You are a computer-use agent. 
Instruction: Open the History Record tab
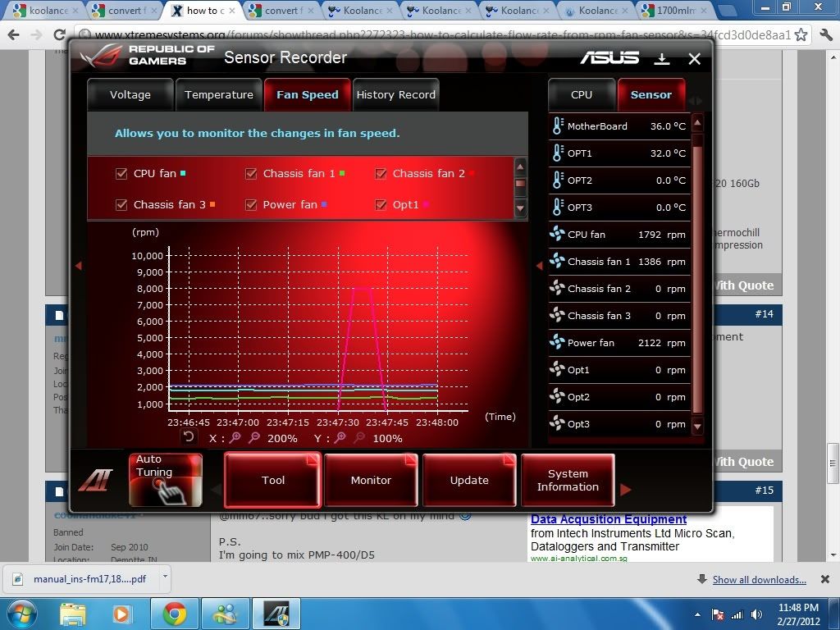tap(395, 95)
